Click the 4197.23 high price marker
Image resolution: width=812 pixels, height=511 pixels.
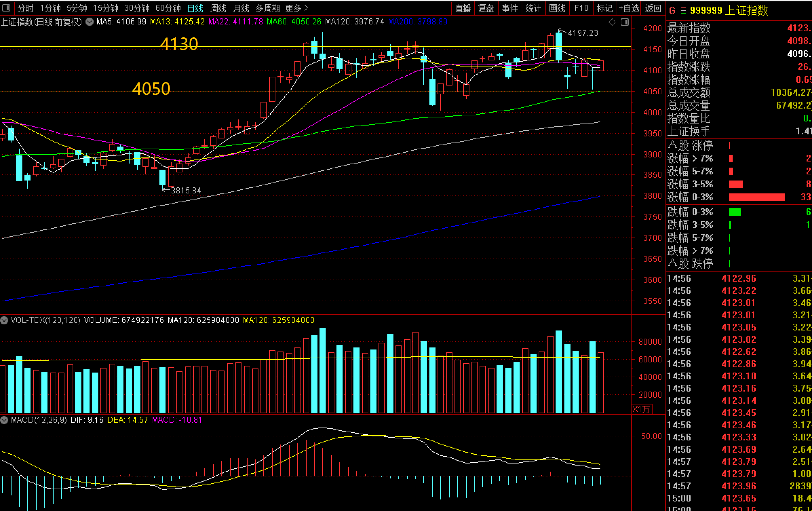583,33
